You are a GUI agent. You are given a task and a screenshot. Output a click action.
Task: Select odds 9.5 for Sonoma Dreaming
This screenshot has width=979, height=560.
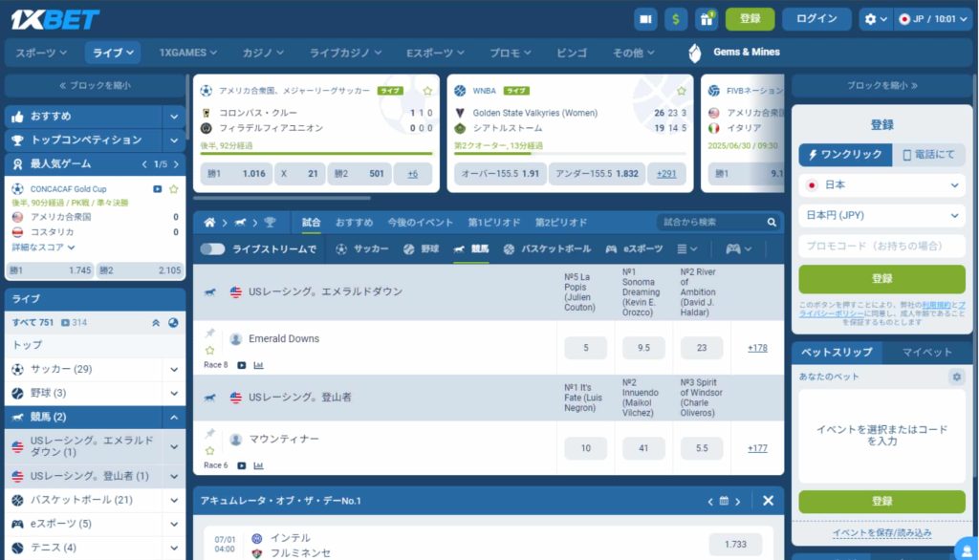(643, 348)
